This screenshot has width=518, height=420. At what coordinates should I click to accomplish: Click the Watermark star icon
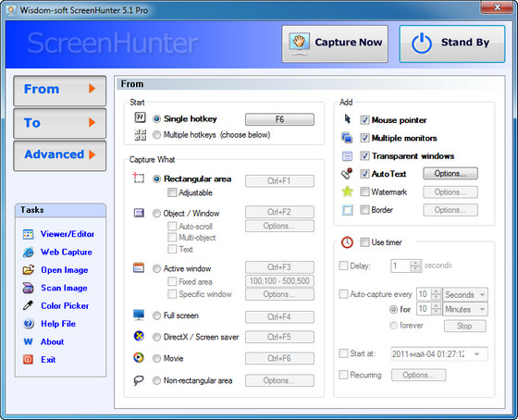point(347,191)
